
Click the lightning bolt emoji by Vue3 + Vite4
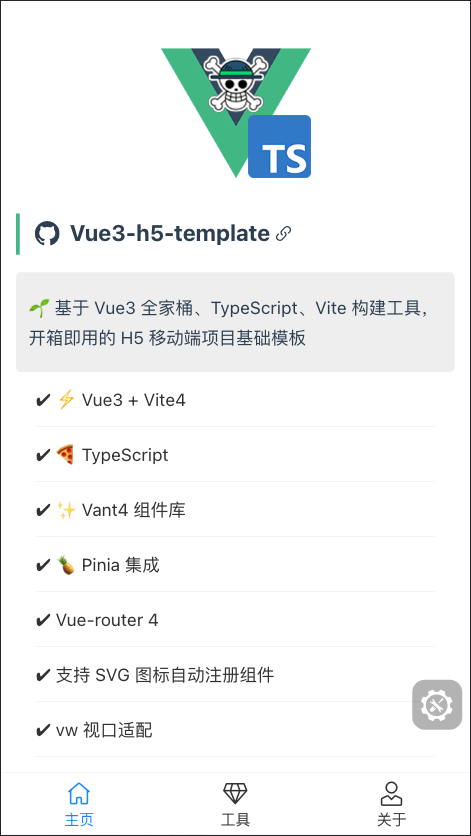(66, 400)
